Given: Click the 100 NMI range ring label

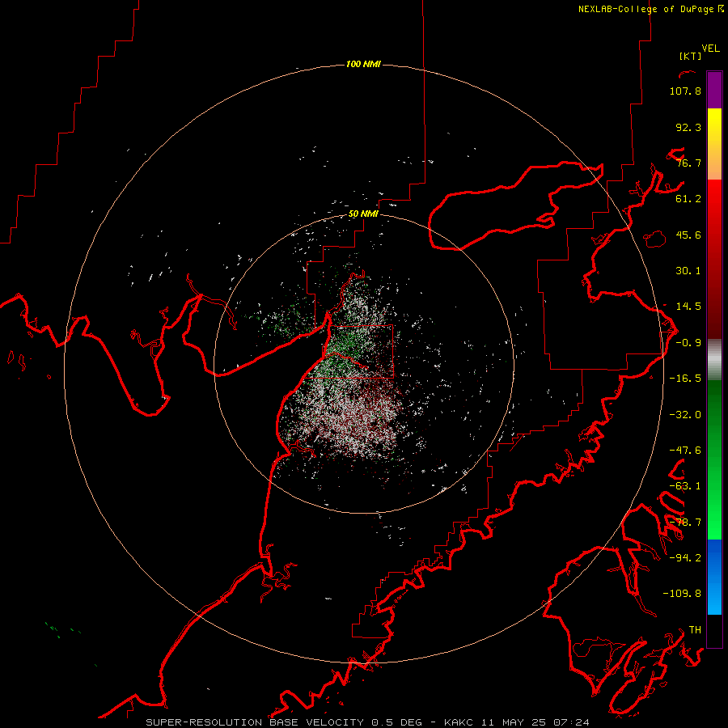Looking at the screenshot, I should coord(363,64).
